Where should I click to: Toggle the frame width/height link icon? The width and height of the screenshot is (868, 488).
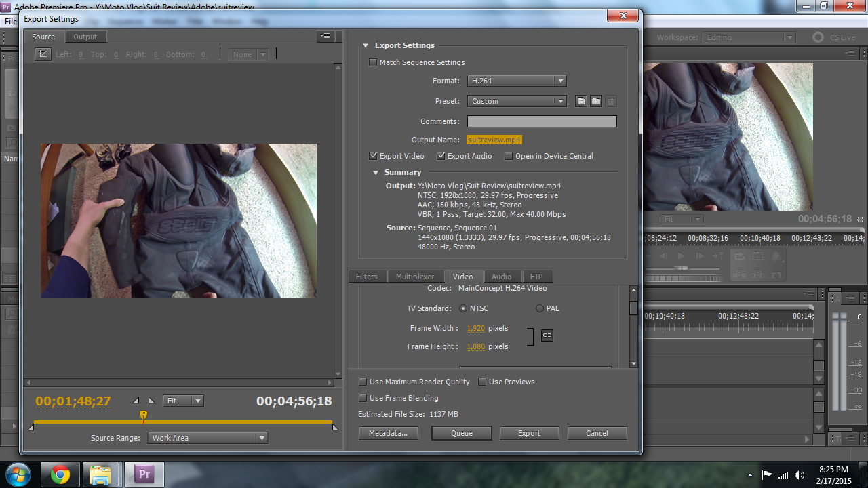click(547, 335)
